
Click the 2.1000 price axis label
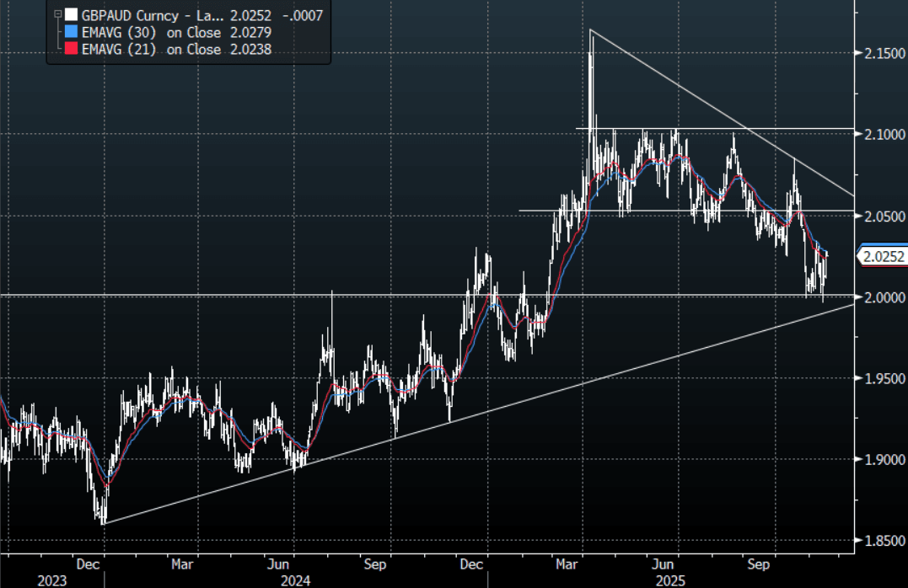click(x=880, y=135)
